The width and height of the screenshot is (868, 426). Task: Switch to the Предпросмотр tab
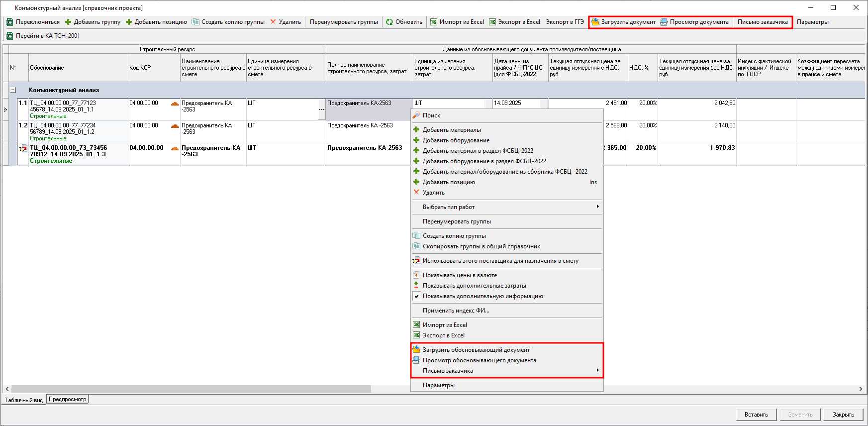tap(68, 399)
